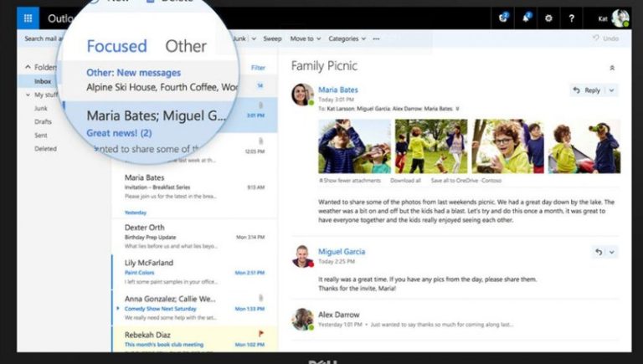Click Save all to OneDrive link
The width and height of the screenshot is (643, 364).
point(466,180)
